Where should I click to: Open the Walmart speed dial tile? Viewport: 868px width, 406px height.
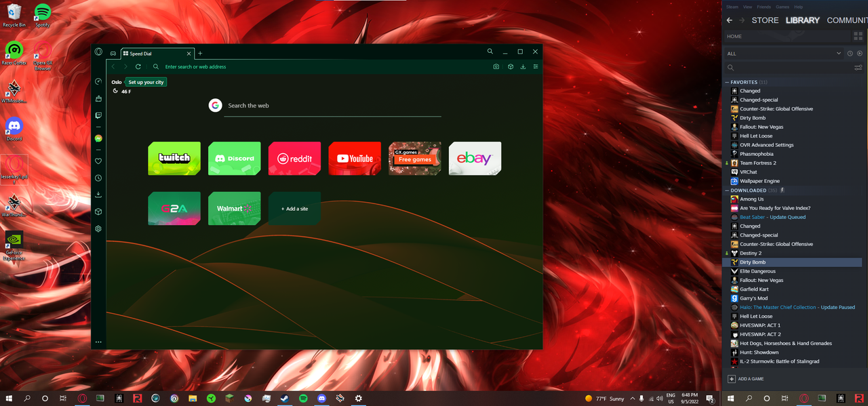click(x=235, y=209)
